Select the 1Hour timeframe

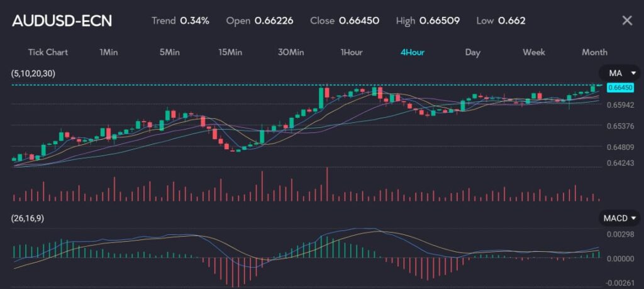point(352,52)
